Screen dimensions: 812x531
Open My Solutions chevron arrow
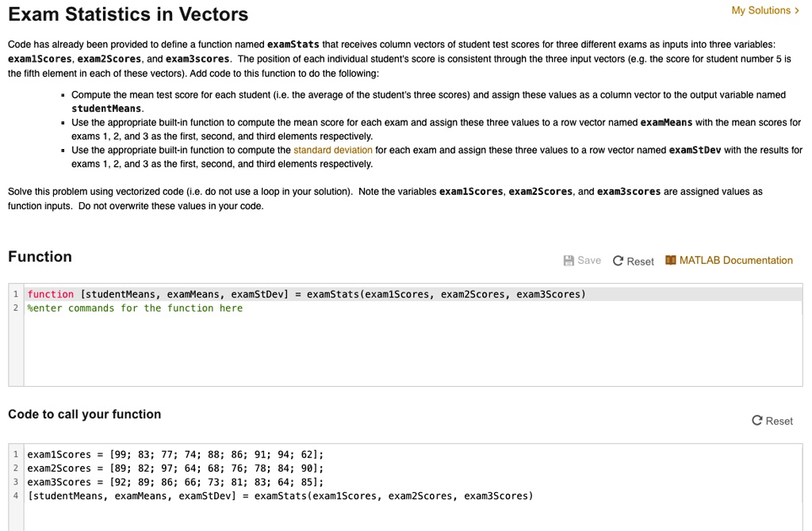pyautogui.click(x=797, y=10)
